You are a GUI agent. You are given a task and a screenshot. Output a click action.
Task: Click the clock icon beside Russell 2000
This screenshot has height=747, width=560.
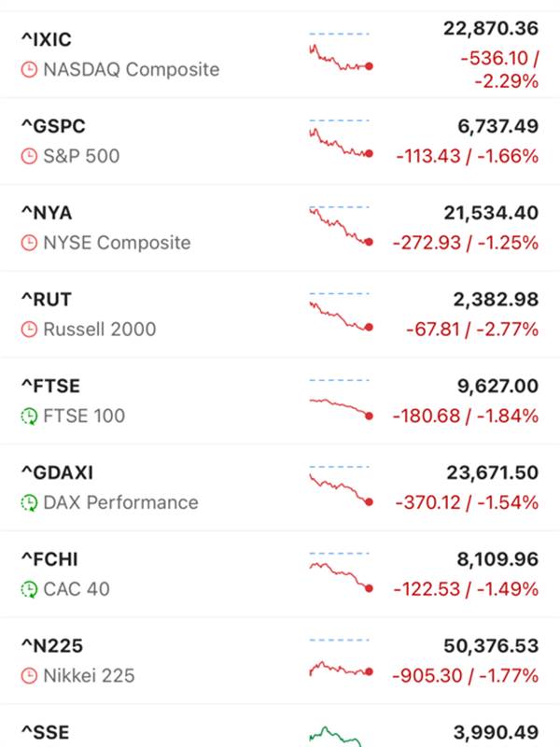[30, 330]
